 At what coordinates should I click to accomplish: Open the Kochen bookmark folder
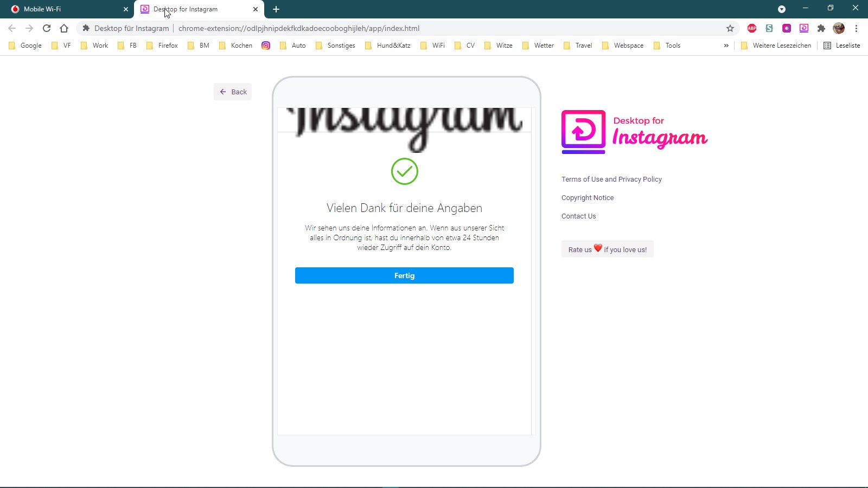pyautogui.click(x=235, y=46)
